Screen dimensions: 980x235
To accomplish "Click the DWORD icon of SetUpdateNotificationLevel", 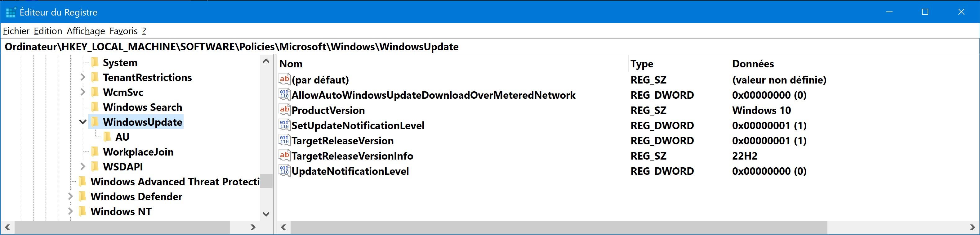I will click(x=285, y=125).
